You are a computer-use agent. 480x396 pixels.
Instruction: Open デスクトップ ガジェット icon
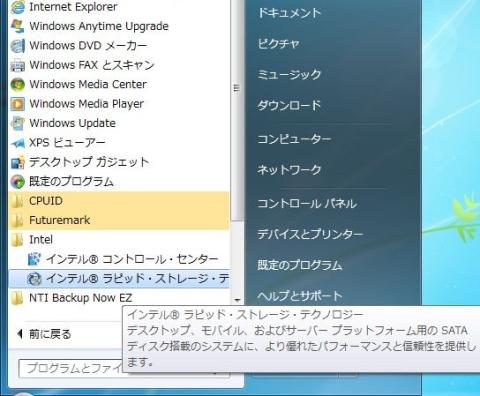pyautogui.click(x=18, y=162)
